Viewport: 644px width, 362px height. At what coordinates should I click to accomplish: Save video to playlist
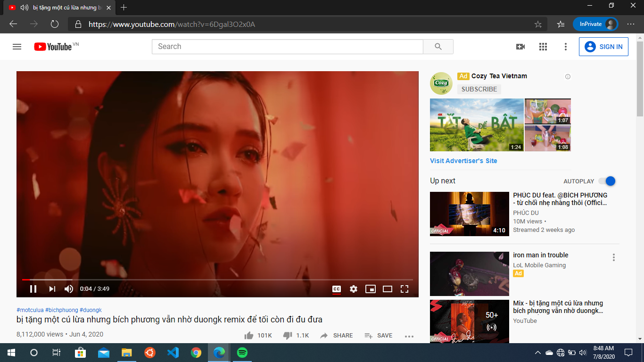[378, 336]
